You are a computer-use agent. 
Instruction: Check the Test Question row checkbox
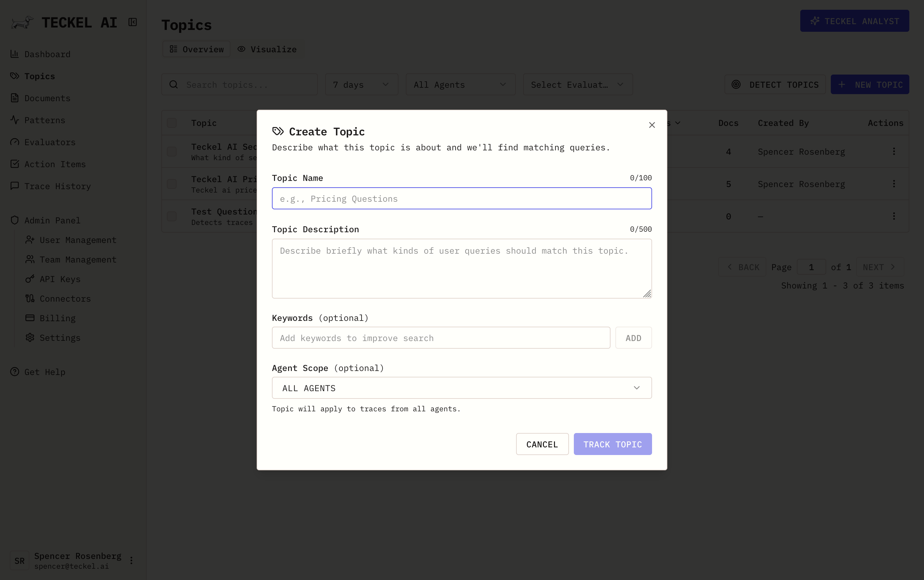coord(172,216)
